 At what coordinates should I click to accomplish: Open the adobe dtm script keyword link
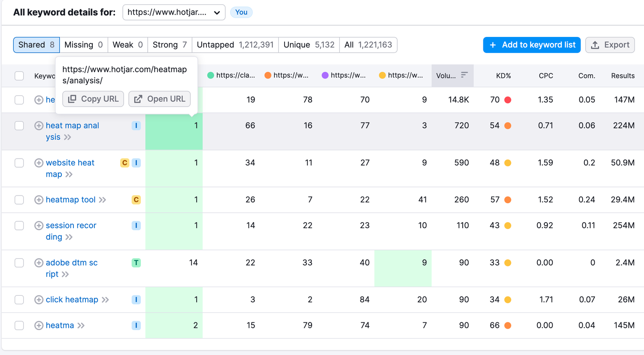click(71, 268)
